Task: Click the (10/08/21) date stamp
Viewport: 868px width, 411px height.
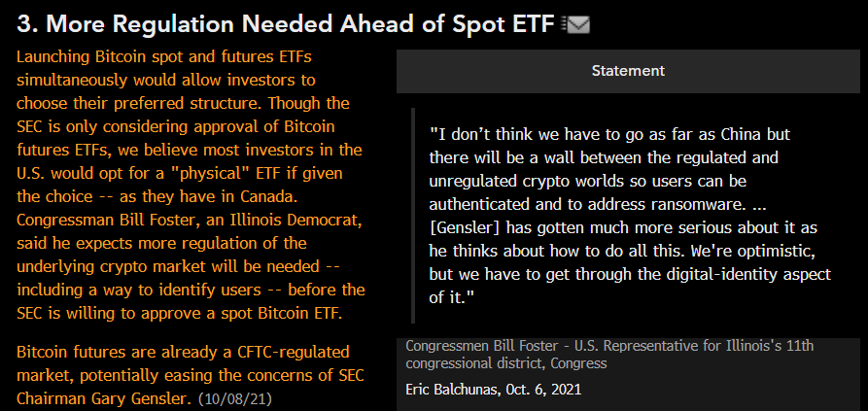Action: 236,399
